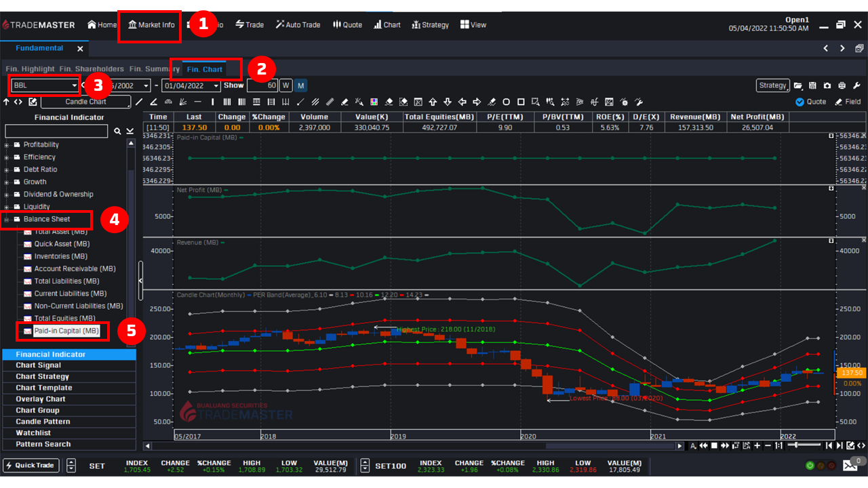Image resolution: width=868 pixels, height=488 pixels.
Task: Save chart with floppy disk icon
Action: (812, 85)
